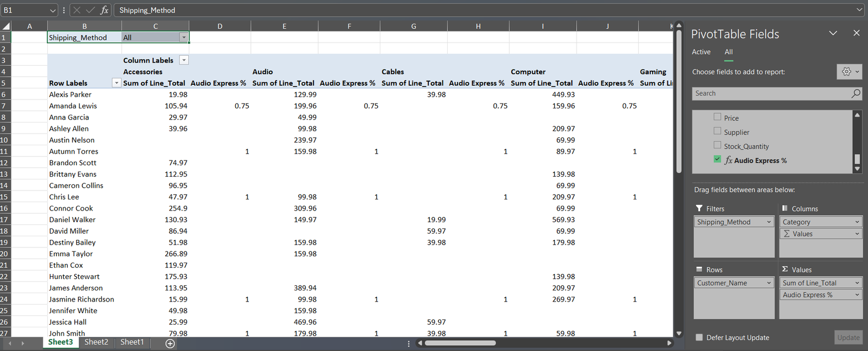Click the Select All corner triangle
This screenshot has width=868, height=351.
pyautogui.click(x=6, y=26)
